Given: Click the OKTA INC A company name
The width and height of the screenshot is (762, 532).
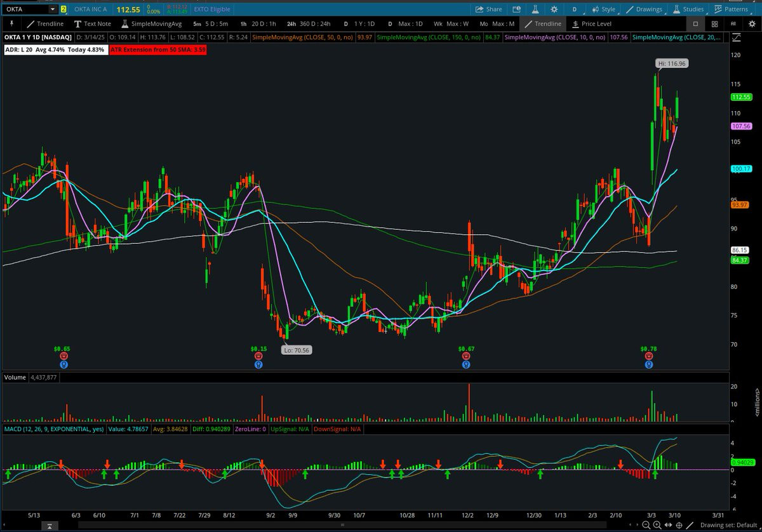Looking at the screenshot, I should pos(90,10).
